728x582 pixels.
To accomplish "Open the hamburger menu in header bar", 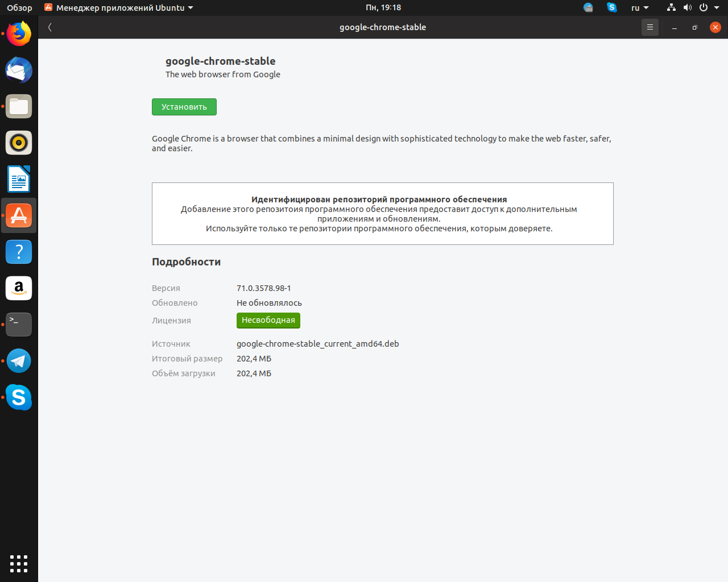I will point(650,27).
